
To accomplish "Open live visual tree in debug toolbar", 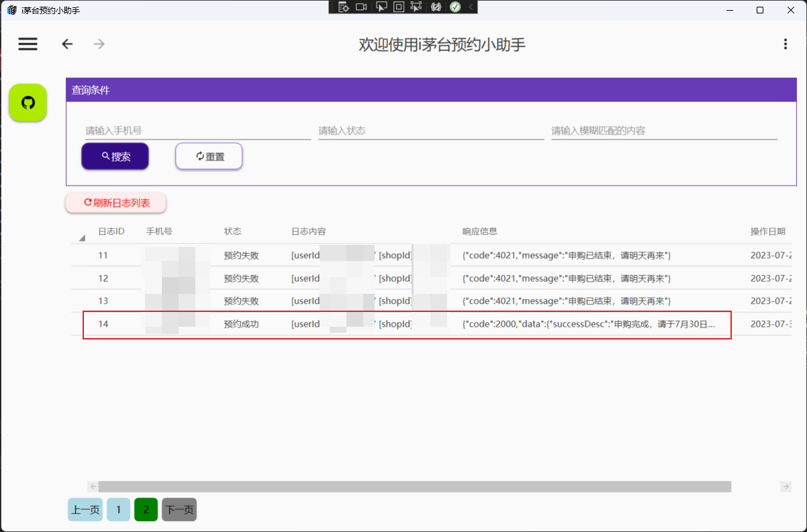I will tap(344, 7).
